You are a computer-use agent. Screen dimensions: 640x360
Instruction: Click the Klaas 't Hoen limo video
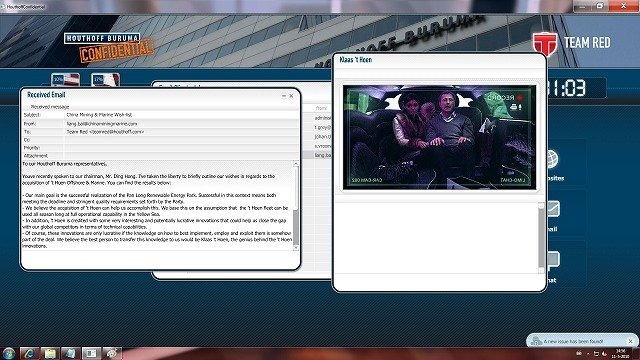[439, 137]
